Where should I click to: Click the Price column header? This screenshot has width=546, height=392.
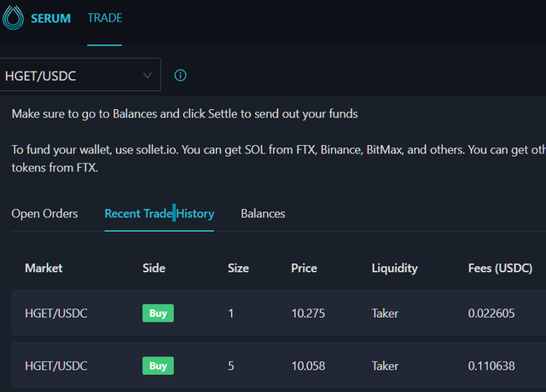[304, 268]
